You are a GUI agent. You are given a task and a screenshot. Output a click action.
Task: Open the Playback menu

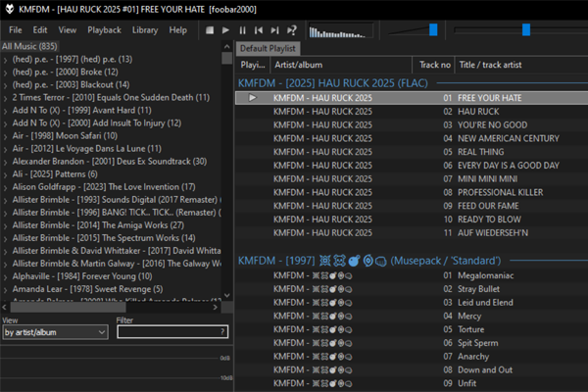pyautogui.click(x=104, y=30)
